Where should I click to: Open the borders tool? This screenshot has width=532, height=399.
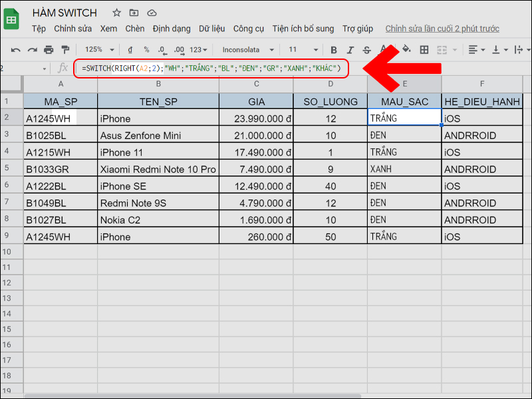pyautogui.click(x=424, y=50)
